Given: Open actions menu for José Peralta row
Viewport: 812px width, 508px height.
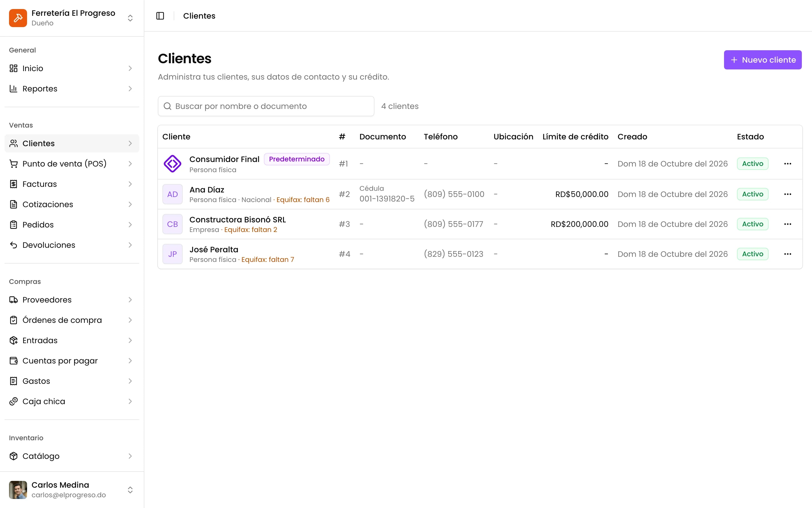Looking at the screenshot, I should 787,254.
